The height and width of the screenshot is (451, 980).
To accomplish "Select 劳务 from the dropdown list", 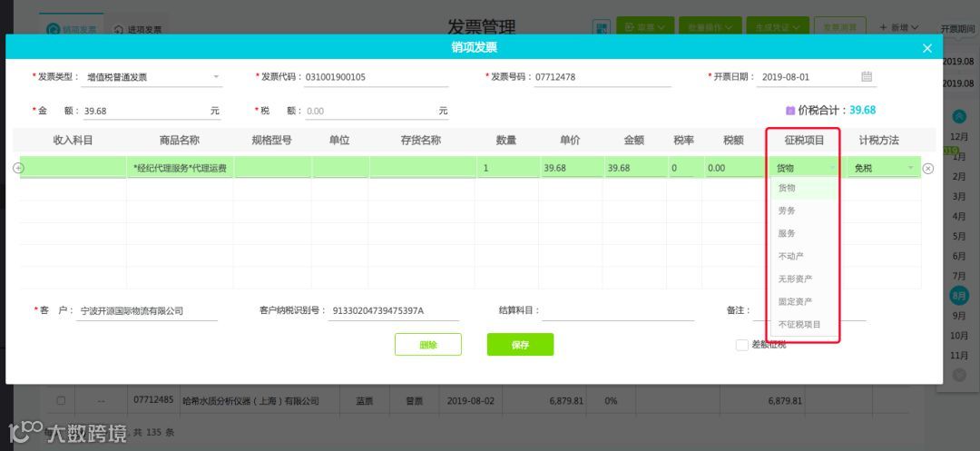I will (804, 211).
